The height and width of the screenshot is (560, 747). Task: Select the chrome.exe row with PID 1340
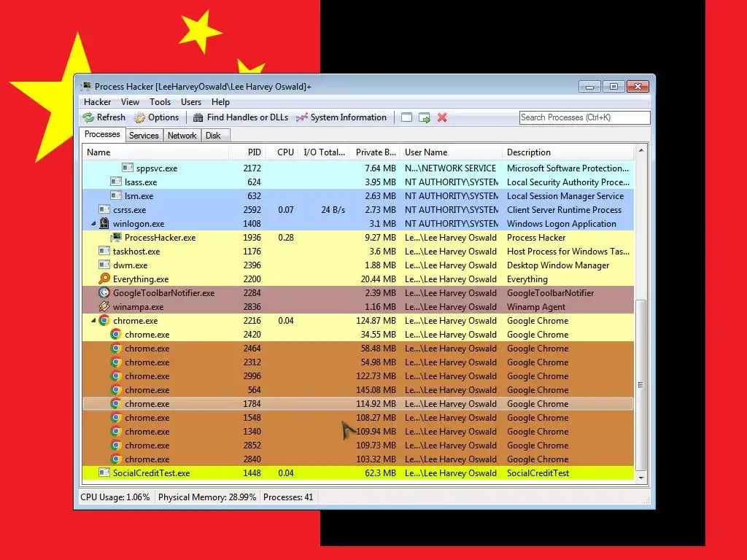click(358, 432)
